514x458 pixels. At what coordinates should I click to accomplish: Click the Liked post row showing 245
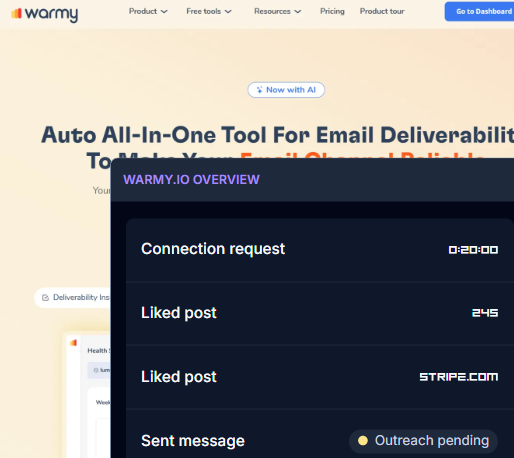pos(320,313)
